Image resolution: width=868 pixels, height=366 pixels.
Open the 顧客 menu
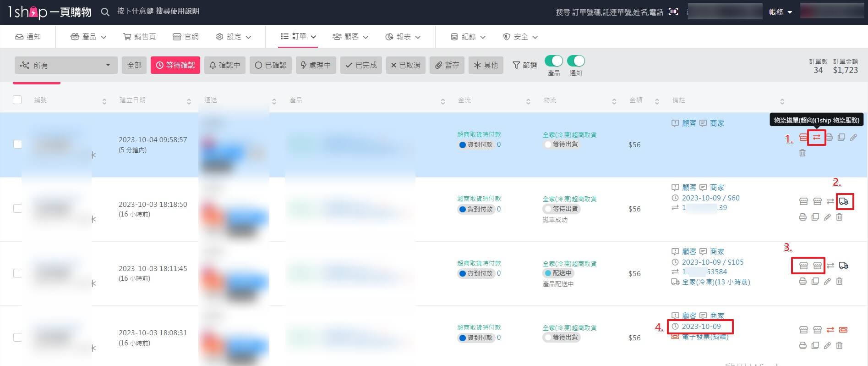point(350,37)
